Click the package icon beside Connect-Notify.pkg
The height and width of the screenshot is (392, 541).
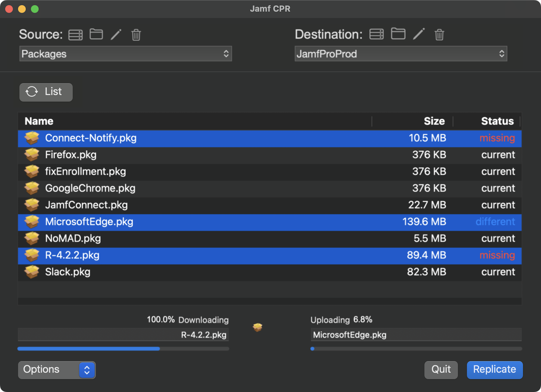(32, 138)
